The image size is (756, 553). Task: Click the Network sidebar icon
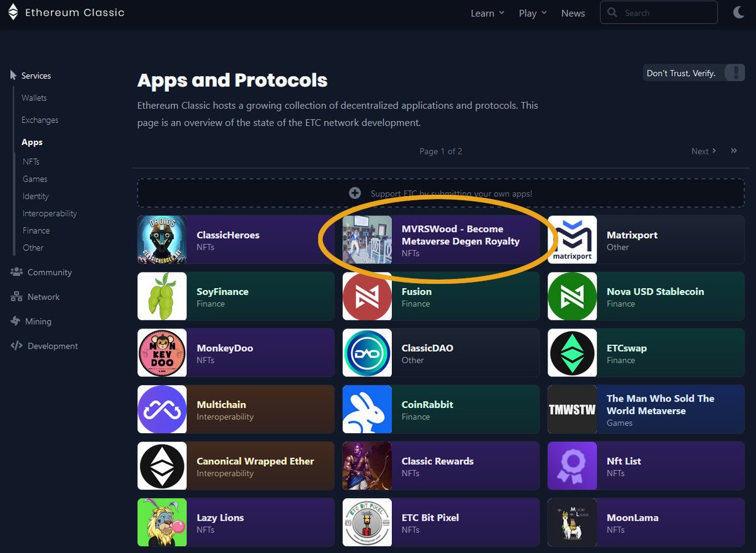click(16, 297)
